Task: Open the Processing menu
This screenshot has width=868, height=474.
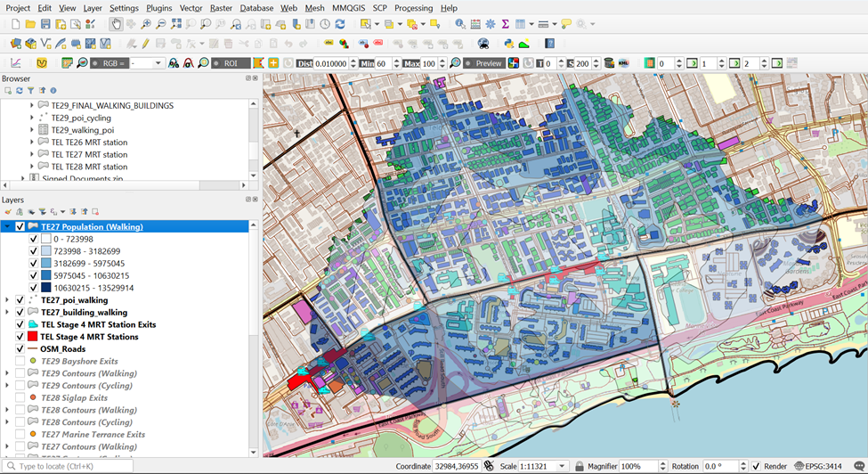Action: coord(413,8)
